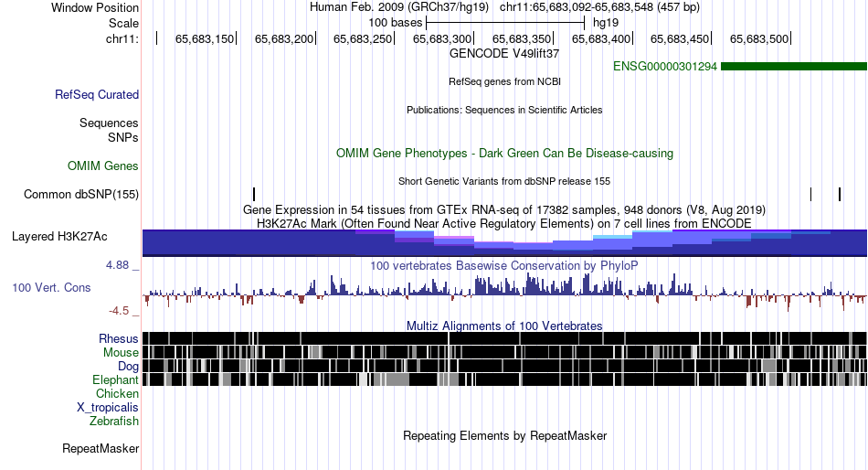Select the Zebrafish alignment row label

pos(114,422)
